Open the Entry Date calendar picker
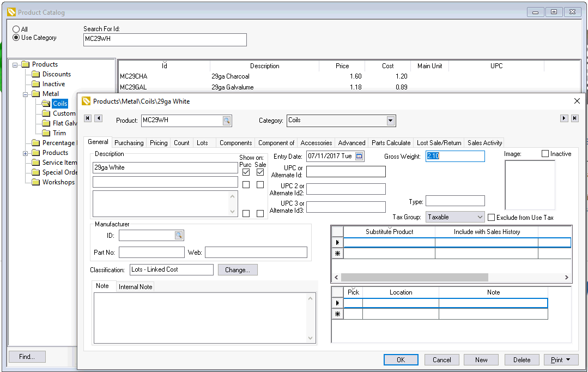The height and width of the screenshot is (372, 588). [x=359, y=157]
